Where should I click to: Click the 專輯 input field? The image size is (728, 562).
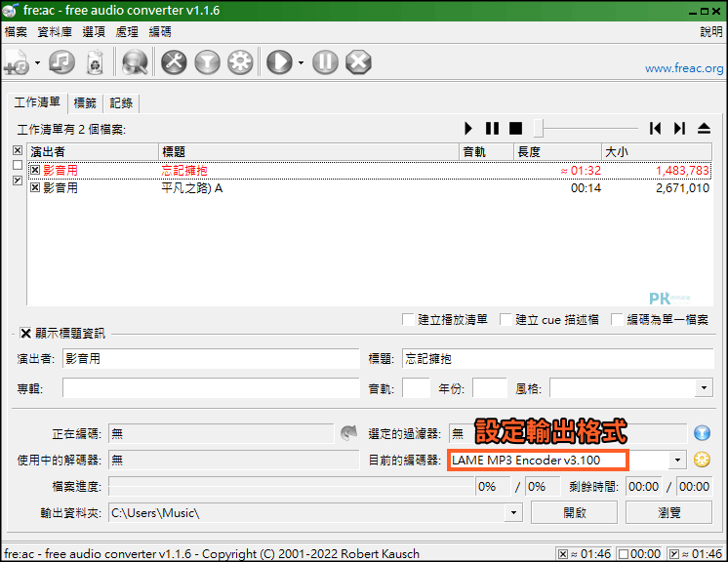(x=211, y=388)
